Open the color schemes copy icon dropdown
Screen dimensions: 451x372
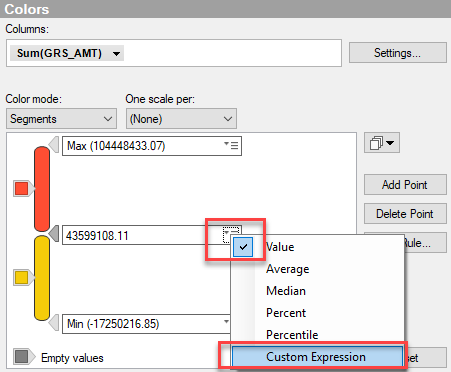click(x=382, y=143)
